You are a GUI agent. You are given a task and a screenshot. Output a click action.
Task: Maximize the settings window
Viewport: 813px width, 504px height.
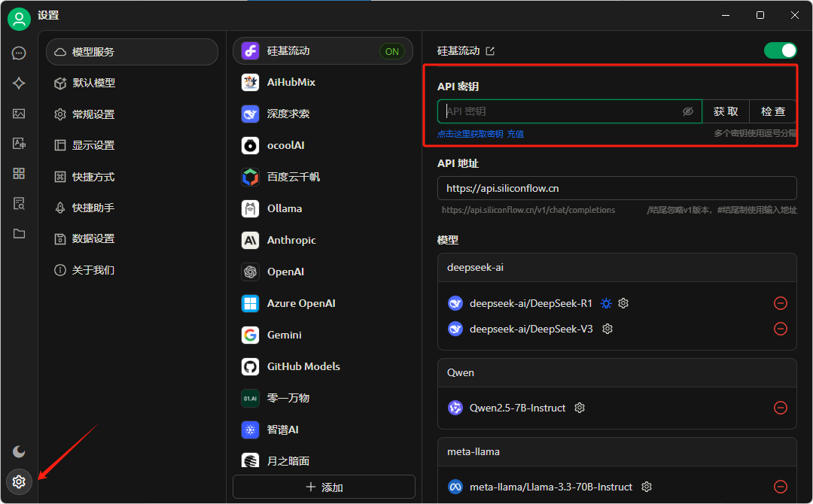coord(760,15)
